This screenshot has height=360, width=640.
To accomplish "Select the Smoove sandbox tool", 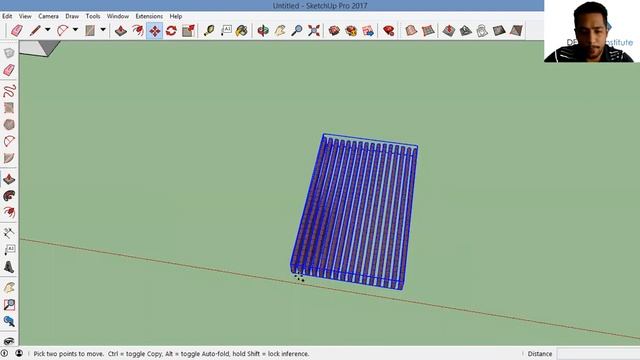I will tap(449, 31).
